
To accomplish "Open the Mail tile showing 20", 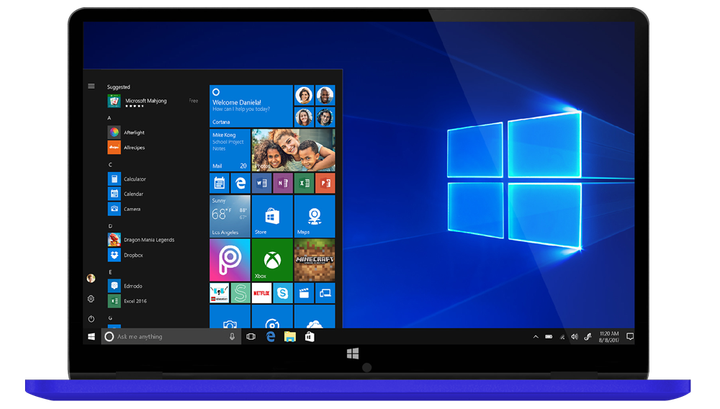I will (x=230, y=150).
